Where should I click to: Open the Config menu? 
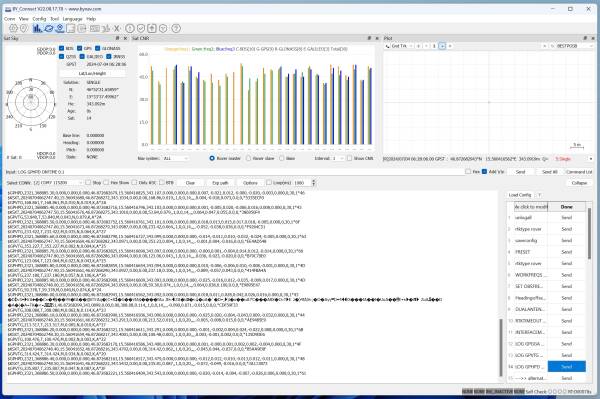tap(39, 19)
